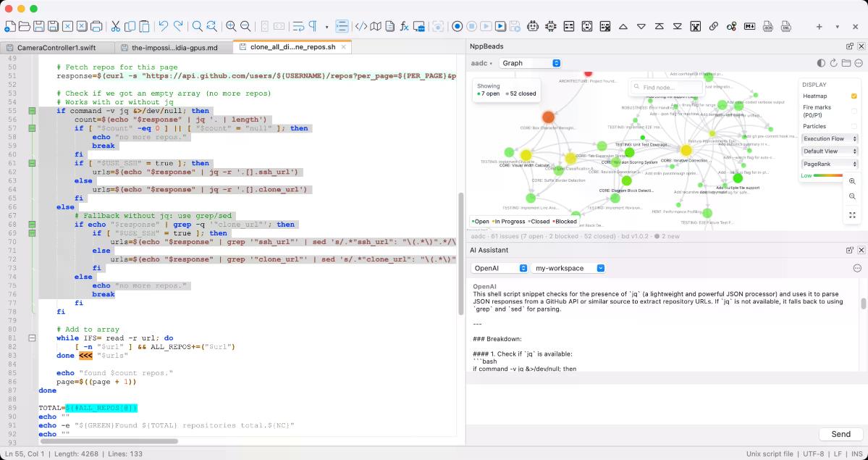Start macro recording with the record icon

pos(458,26)
